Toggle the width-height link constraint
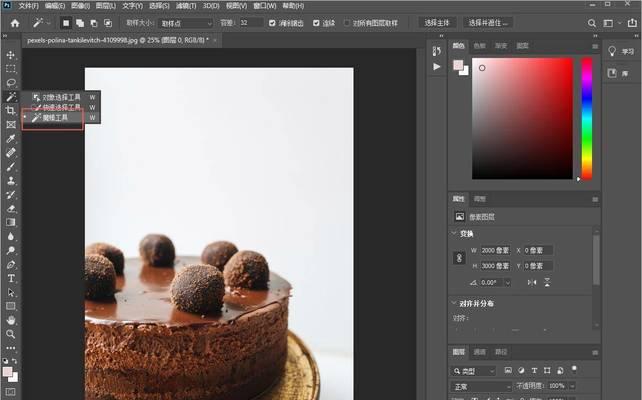Image resolution: width=642 pixels, height=400 pixels. click(x=459, y=258)
